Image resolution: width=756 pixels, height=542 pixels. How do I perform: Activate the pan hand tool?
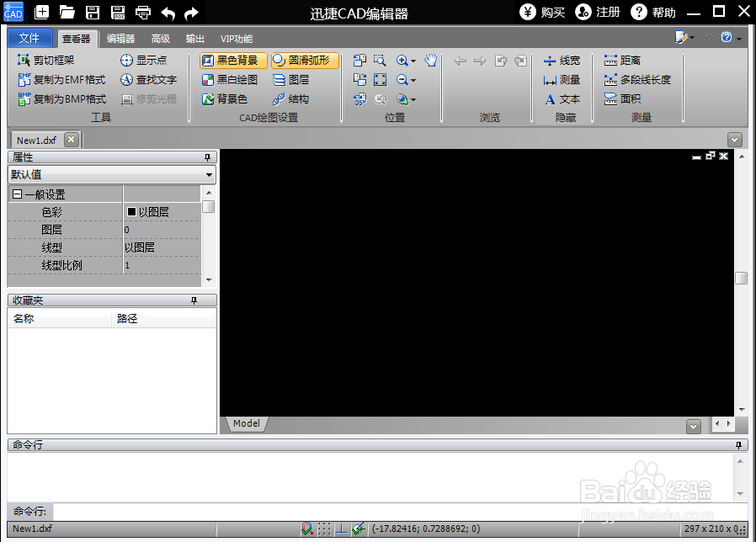tap(430, 61)
